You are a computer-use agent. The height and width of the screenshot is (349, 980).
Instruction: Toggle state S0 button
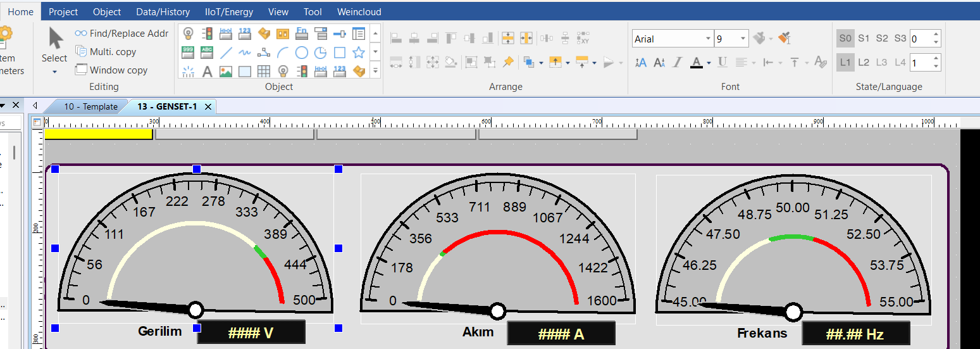point(845,38)
